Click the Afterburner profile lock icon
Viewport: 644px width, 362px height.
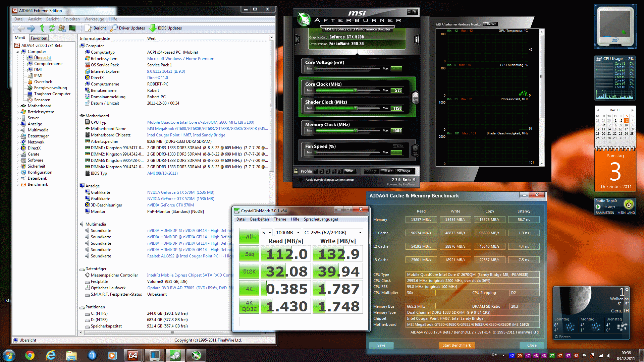[x=296, y=171]
